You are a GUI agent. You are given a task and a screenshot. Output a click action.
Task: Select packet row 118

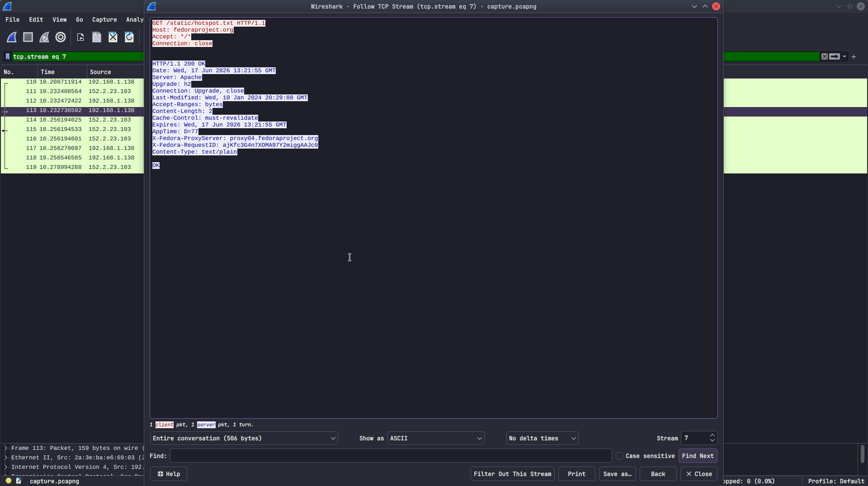(x=72, y=158)
